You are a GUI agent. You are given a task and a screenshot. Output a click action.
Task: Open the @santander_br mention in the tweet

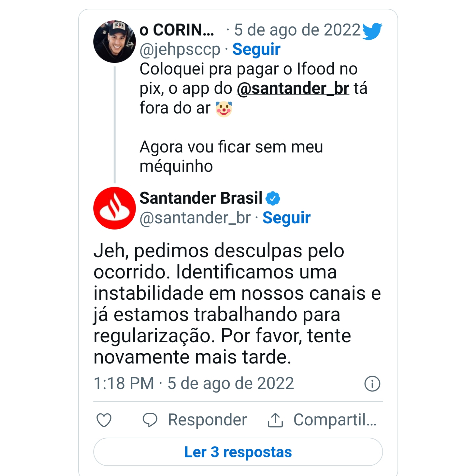pos(293,89)
